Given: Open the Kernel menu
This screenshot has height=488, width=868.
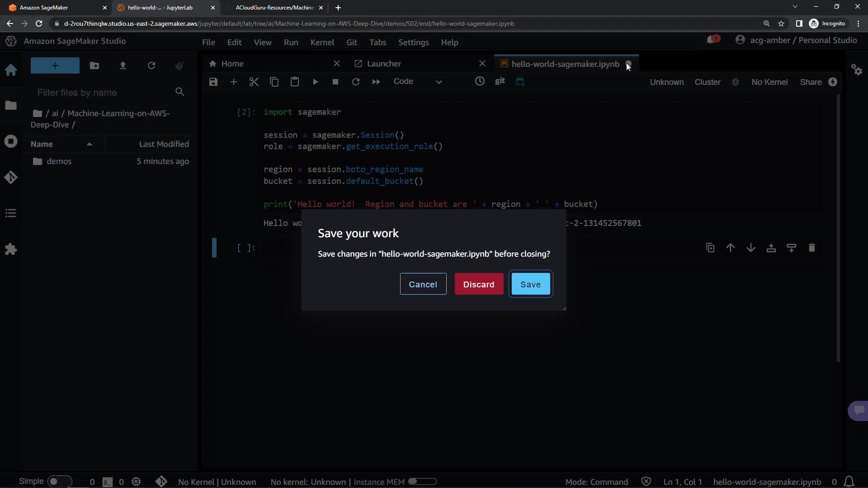Looking at the screenshot, I should (322, 42).
